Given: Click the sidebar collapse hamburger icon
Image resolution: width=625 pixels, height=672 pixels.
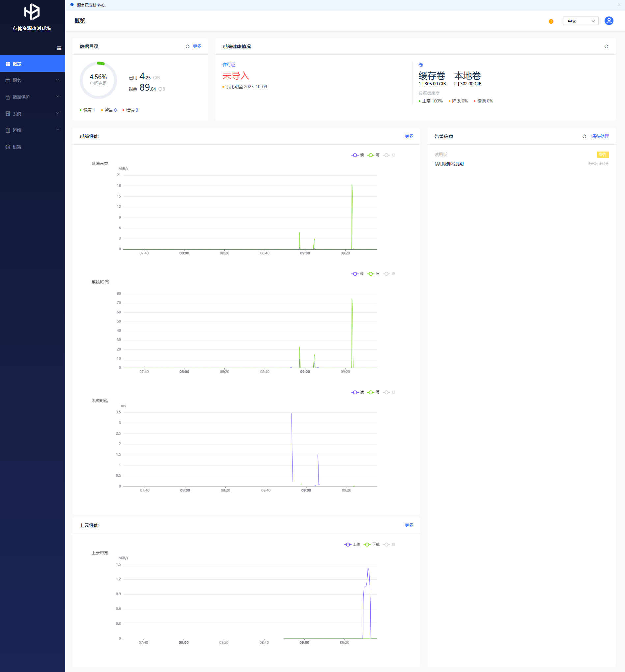Looking at the screenshot, I should [x=59, y=48].
